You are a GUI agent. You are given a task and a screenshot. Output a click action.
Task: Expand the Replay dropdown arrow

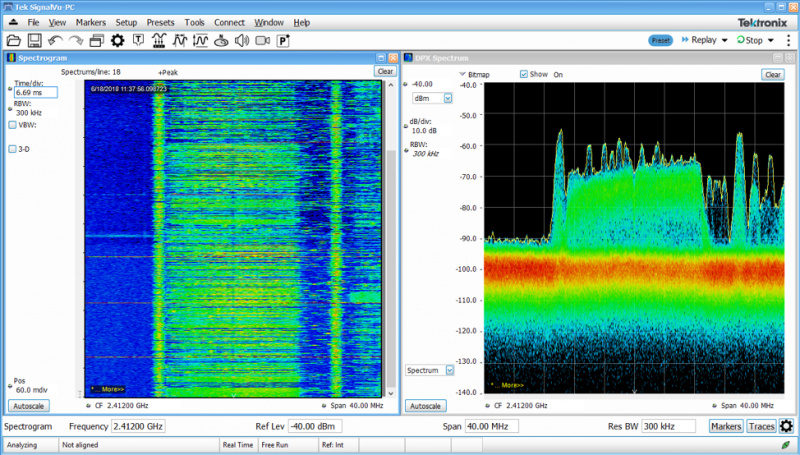[724, 40]
